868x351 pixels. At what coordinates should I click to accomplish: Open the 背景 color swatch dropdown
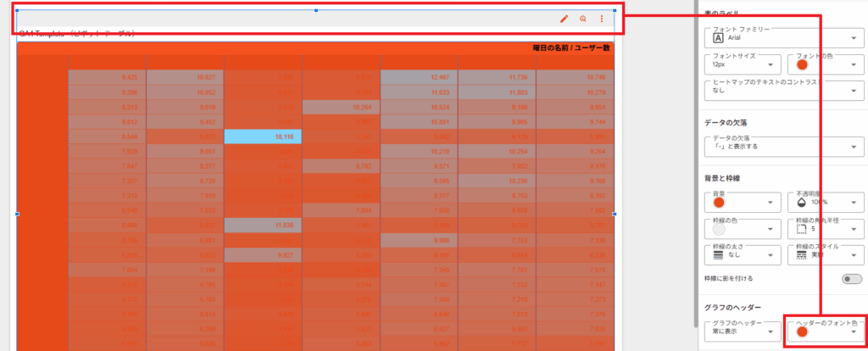coord(743,202)
